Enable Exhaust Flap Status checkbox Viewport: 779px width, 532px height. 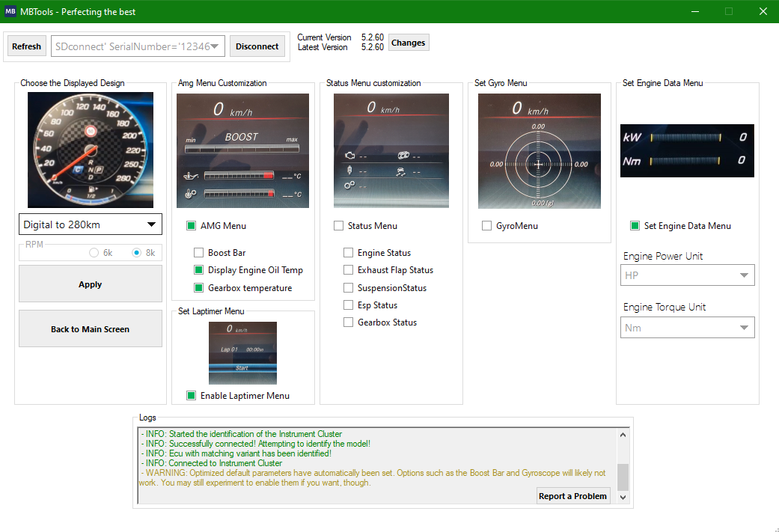tap(349, 270)
